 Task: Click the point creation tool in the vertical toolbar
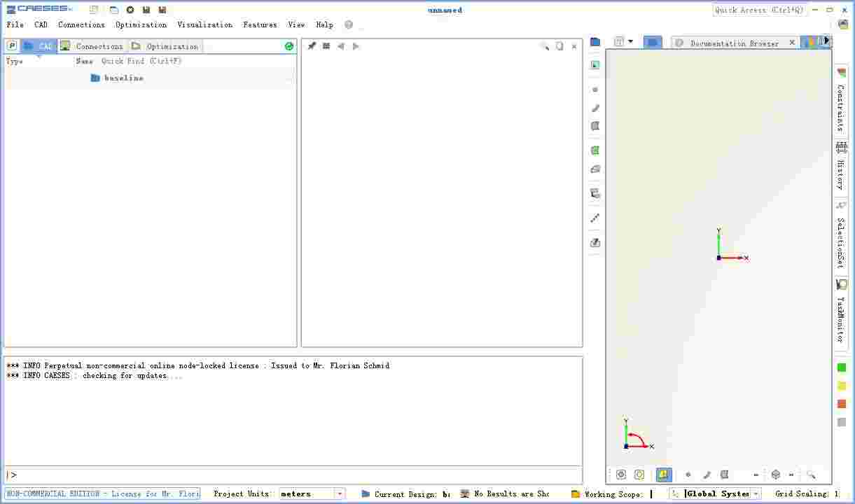[x=595, y=90]
